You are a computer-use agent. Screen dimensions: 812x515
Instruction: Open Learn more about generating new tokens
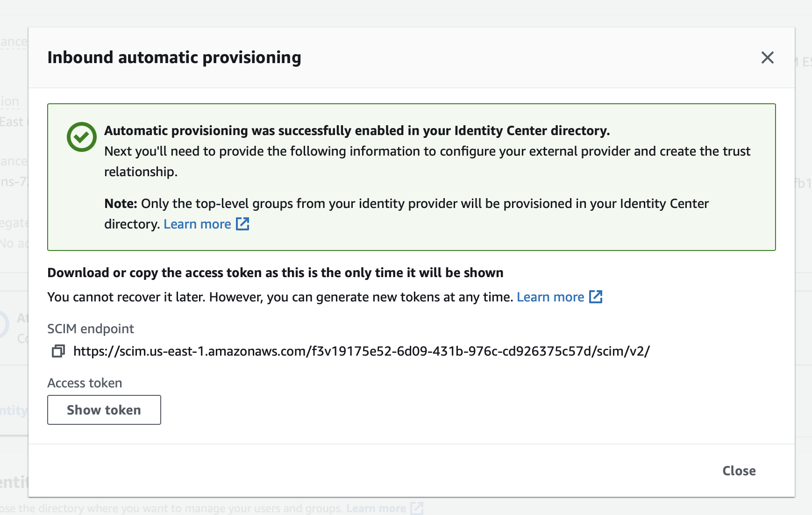click(x=550, y=297)
